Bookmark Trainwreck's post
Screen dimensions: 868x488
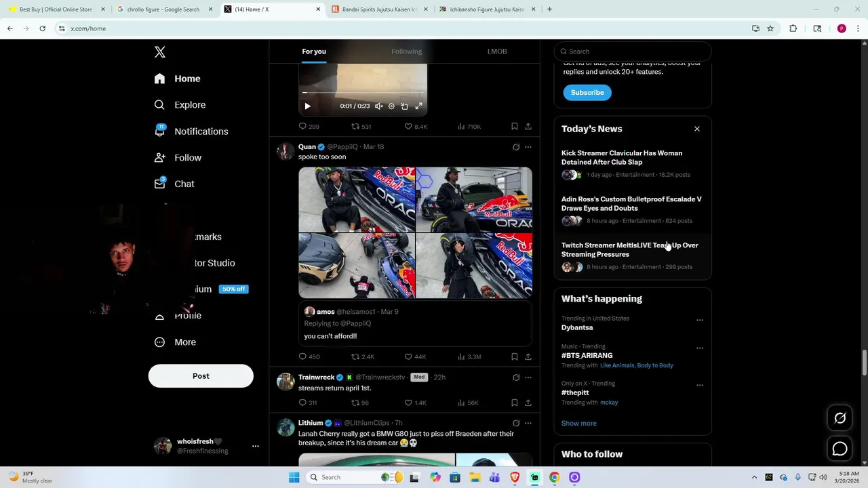coord(515,403)
